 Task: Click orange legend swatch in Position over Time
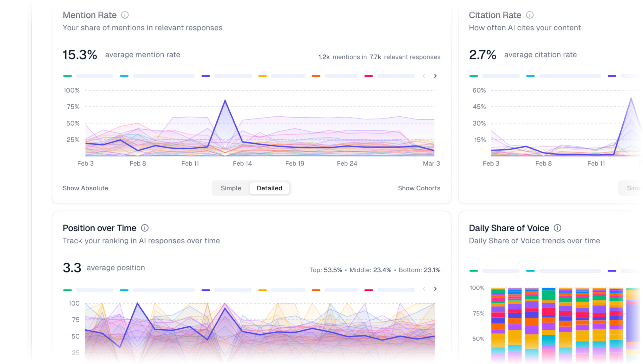click(x=316, y=290)
